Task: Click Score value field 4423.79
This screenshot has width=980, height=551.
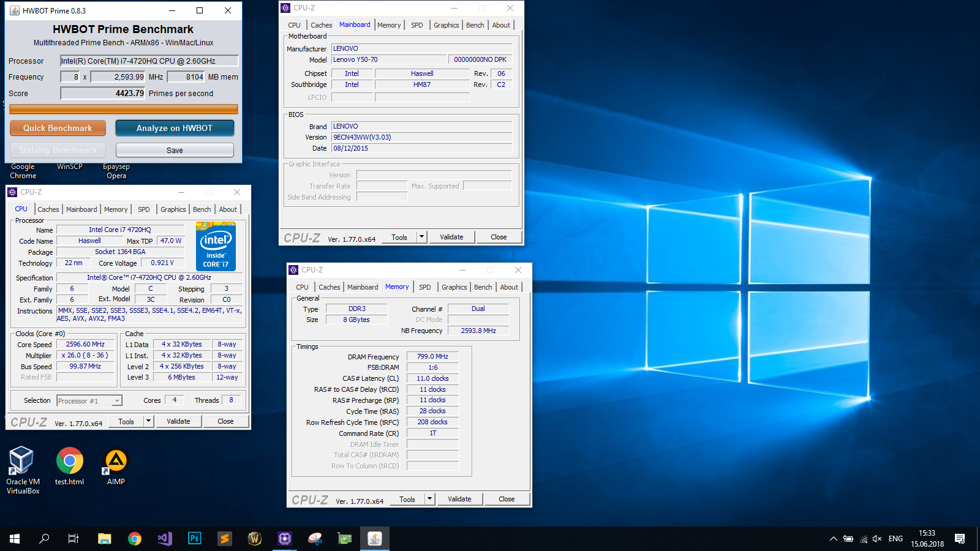Action: (x=102, y=93)
